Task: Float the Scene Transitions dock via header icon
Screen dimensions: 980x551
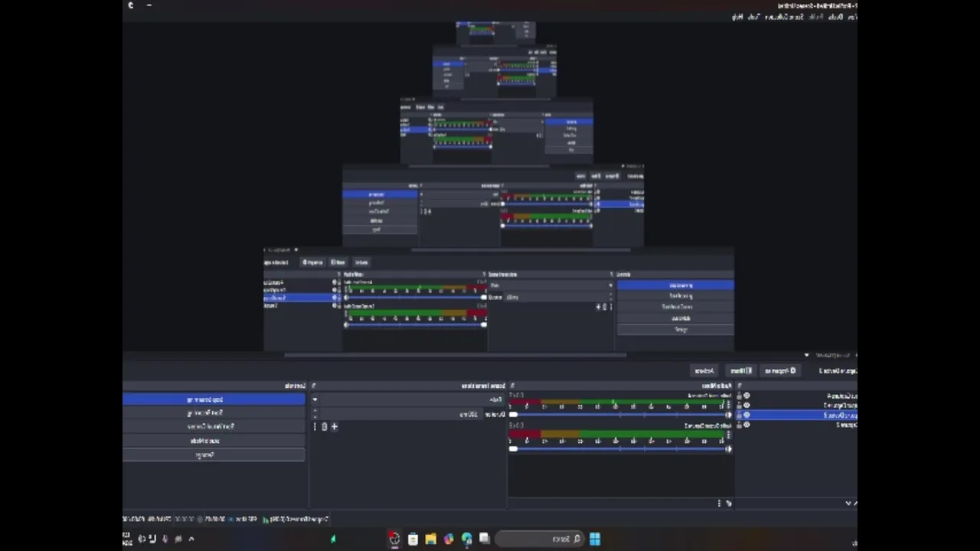Action: point(313,386)
